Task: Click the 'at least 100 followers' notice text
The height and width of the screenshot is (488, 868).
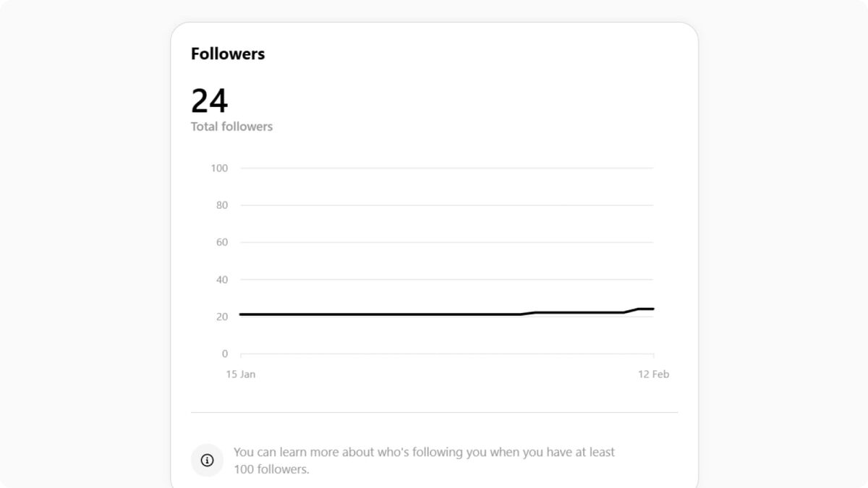Action: [424, 461]
